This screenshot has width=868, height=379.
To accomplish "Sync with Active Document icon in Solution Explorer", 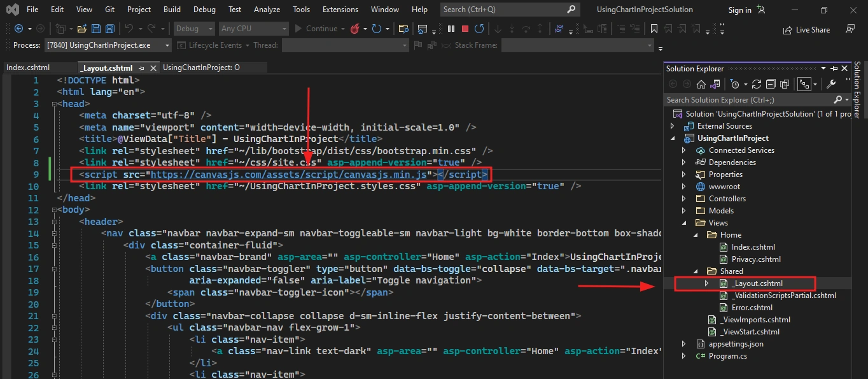I will pos(757,84).
